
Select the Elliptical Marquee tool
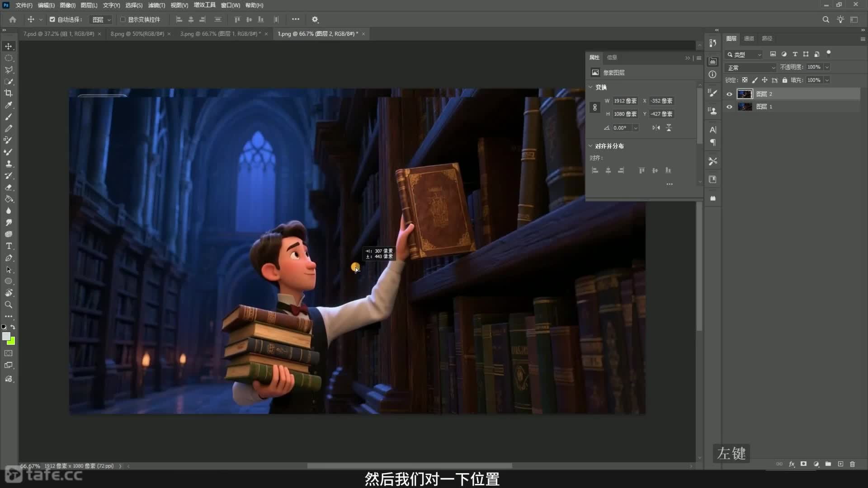click(9, 58)
